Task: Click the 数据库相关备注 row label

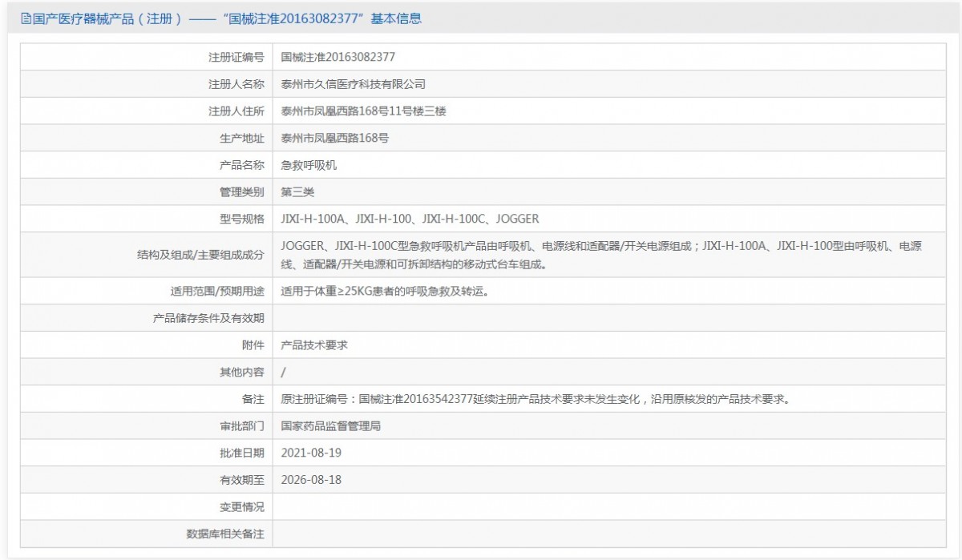Action: coord(224,534)
